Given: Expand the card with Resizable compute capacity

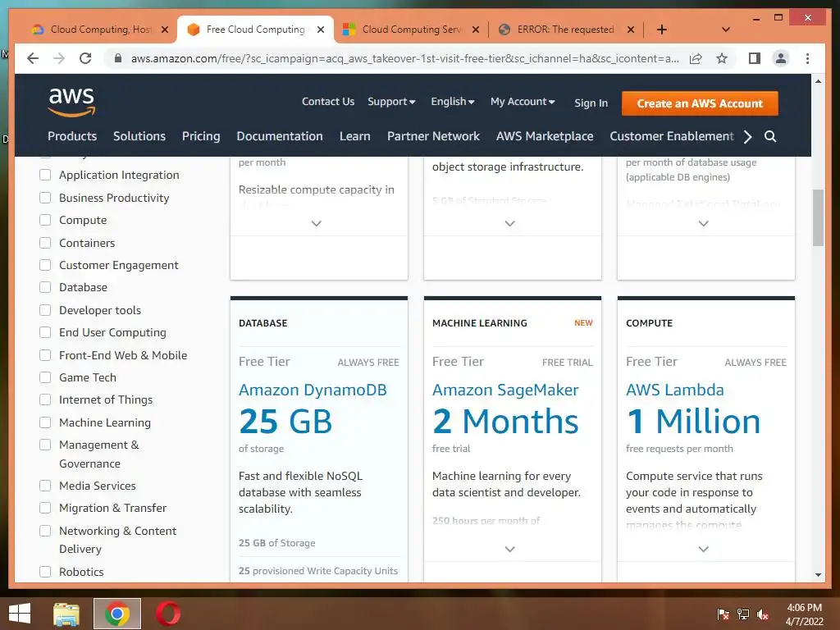Looking at the screenshot, I should (x=317, y=223).
